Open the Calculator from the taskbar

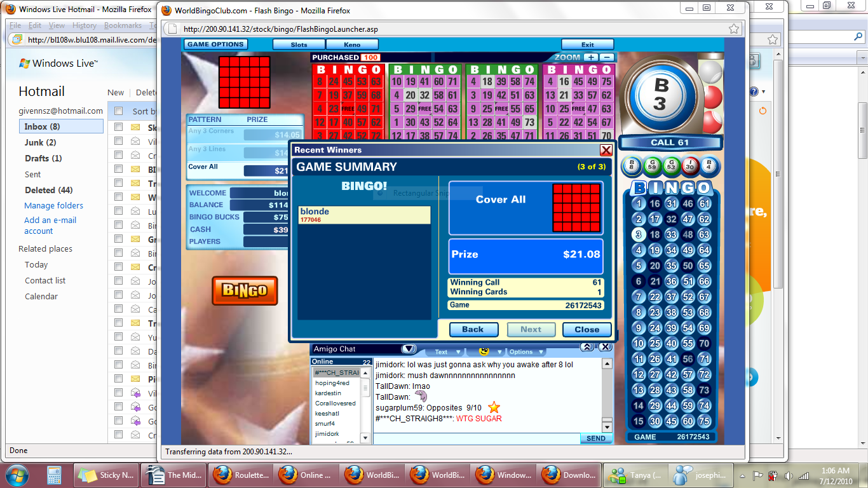[54, 475]
